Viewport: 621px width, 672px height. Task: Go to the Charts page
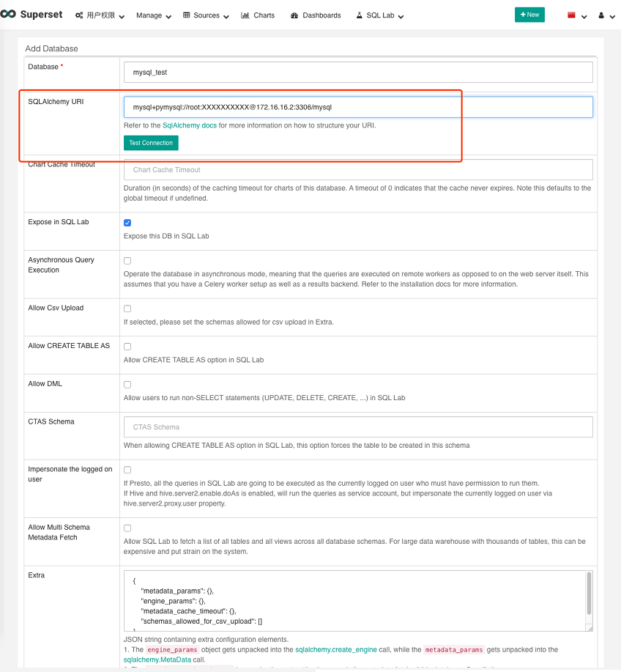(258, 15)
